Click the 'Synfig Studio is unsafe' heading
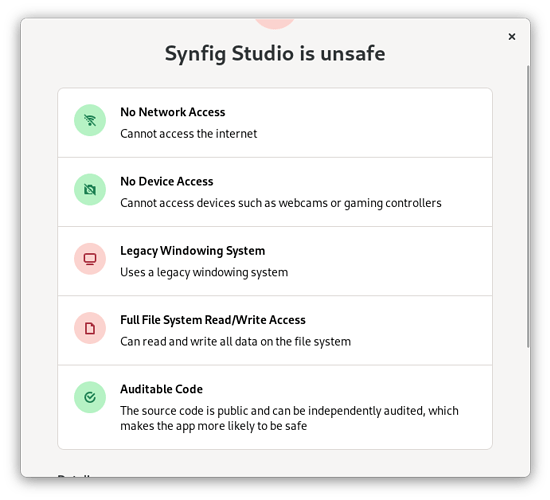Viewport: 550px width, 500px height. [x=275, y=54]
